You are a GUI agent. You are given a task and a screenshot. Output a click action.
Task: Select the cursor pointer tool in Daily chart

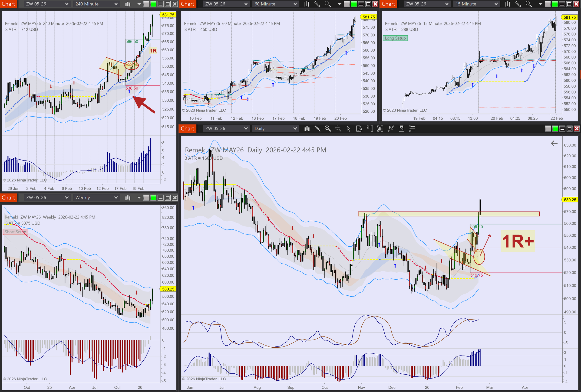coord(349,129)
